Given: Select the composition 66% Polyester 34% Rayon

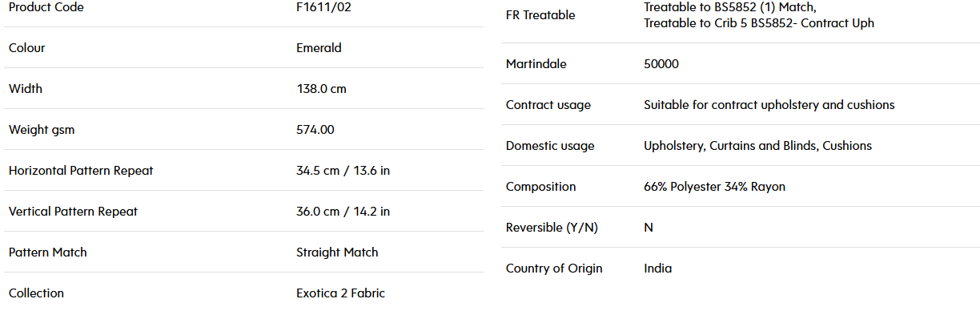Looking at the screenshot, I should (x=714, y=187).
